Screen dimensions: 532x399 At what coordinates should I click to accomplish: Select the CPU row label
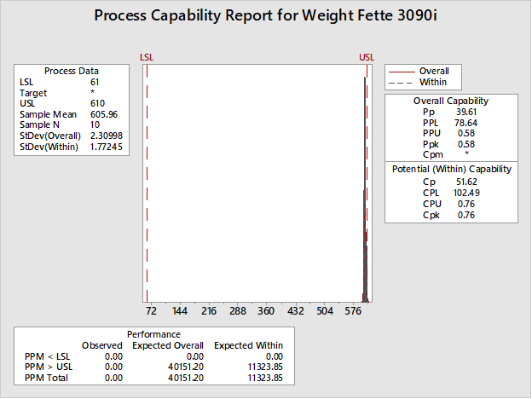click(x=432, y=204)
